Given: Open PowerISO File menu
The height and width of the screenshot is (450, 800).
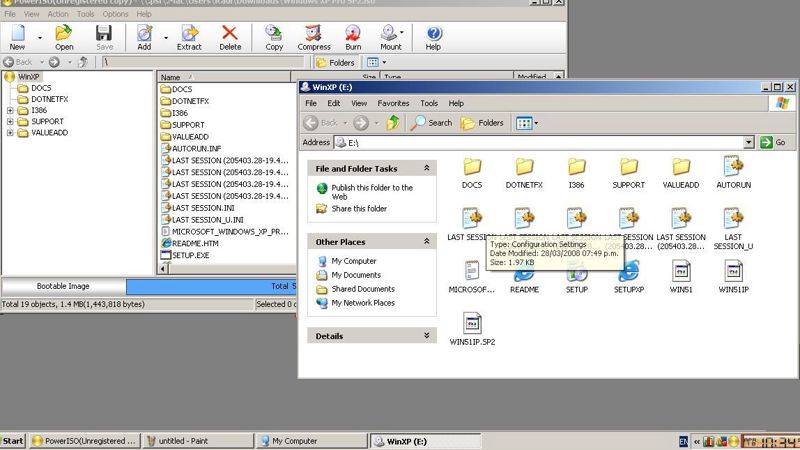Looking at the screenshot, I should point(10,14).
